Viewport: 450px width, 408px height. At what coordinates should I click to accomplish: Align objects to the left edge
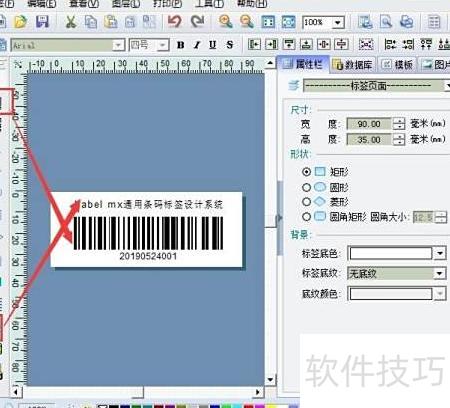point(254,44)
